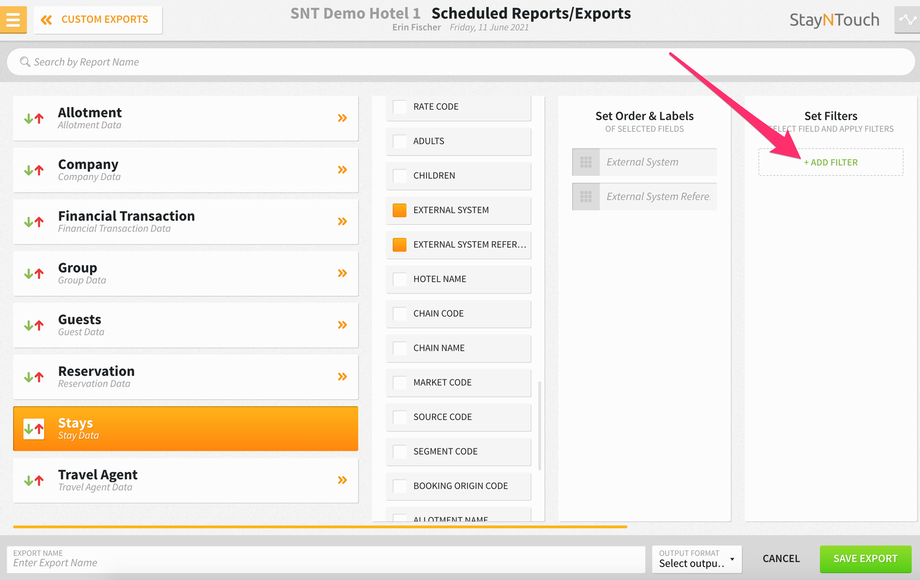Click the Stays selected export row

coord(185,429)
